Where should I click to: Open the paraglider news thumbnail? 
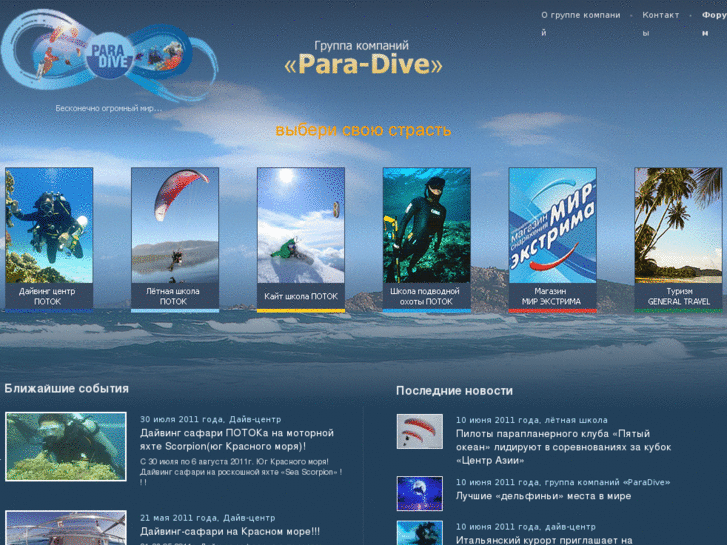[420, 431]
